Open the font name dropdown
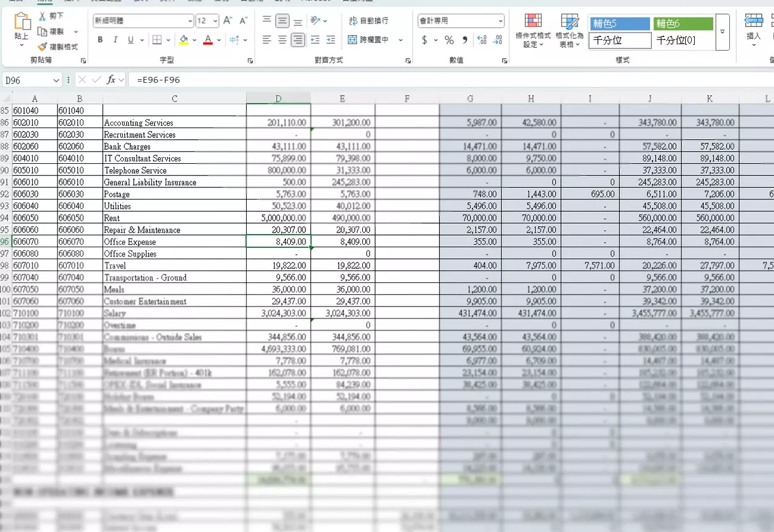Image resolution: width=774 pixels, height=532 pixels. pyautogui.click(x=190, y=21)
